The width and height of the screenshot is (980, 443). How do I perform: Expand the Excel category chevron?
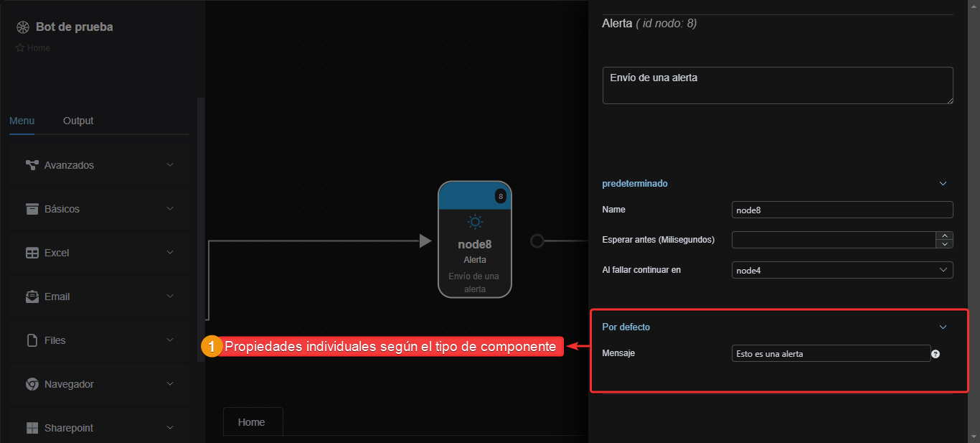tap(170, 252)
